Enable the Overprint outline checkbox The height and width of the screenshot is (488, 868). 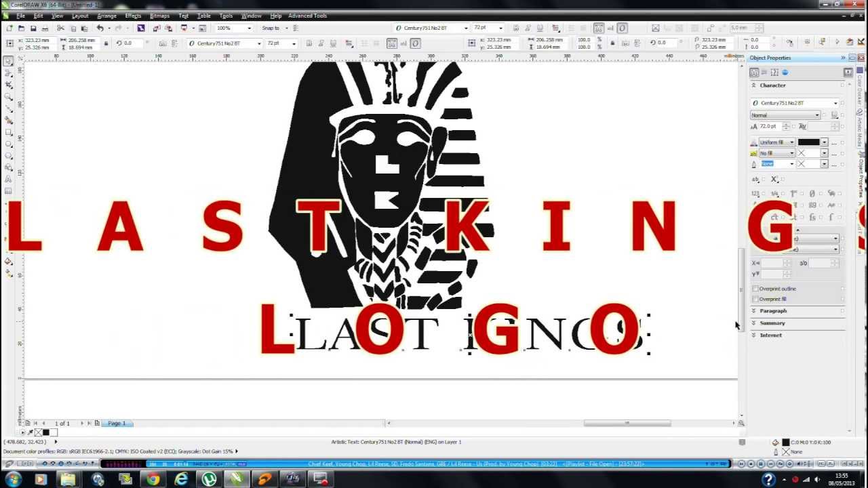point(755,288)
